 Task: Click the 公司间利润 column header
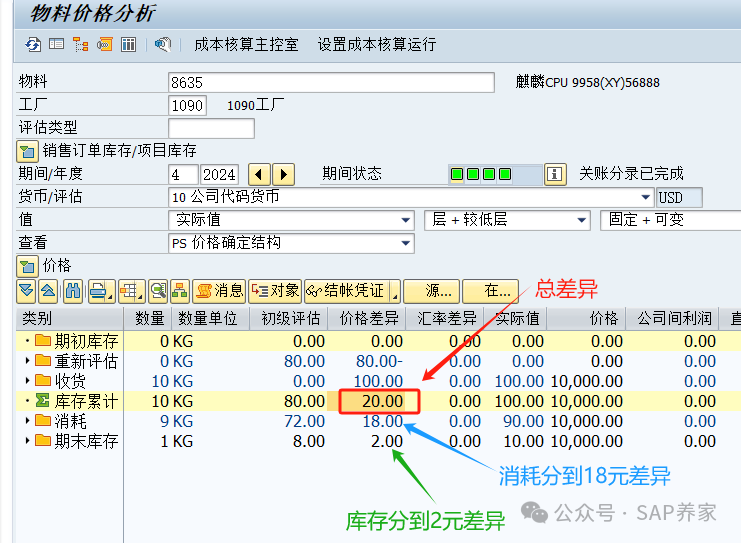[x=672, y=318]
